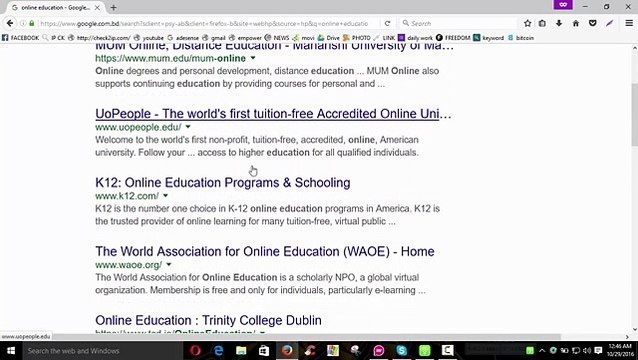Viewport: 638px width, 360px height.
Task: Open the Drive bookmark
Action: tap(329, 38)
